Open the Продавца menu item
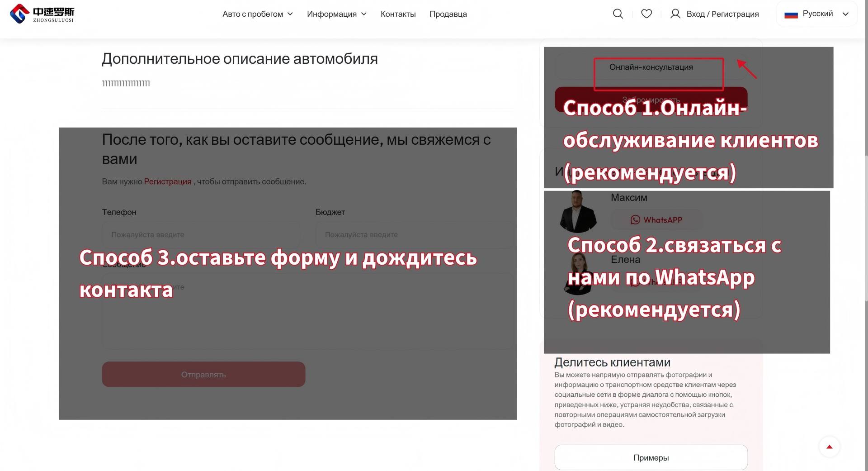The width and height of the screenshot is (868, 471). click(448, 14)
